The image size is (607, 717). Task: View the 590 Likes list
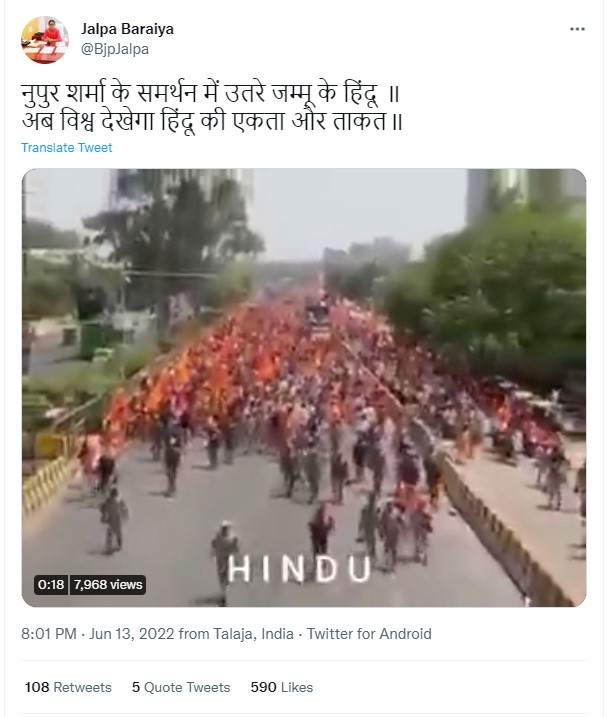click(x=282, y=687)
